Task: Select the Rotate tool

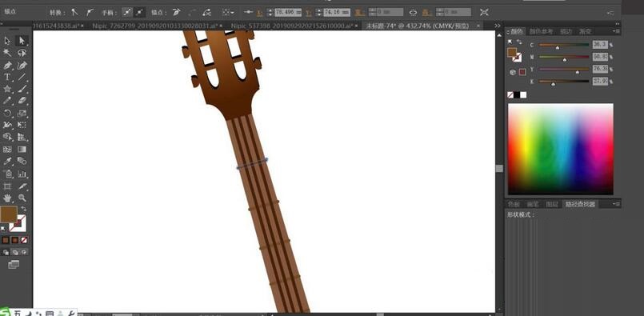Action: pyautogui.click(x=7, y=113)
